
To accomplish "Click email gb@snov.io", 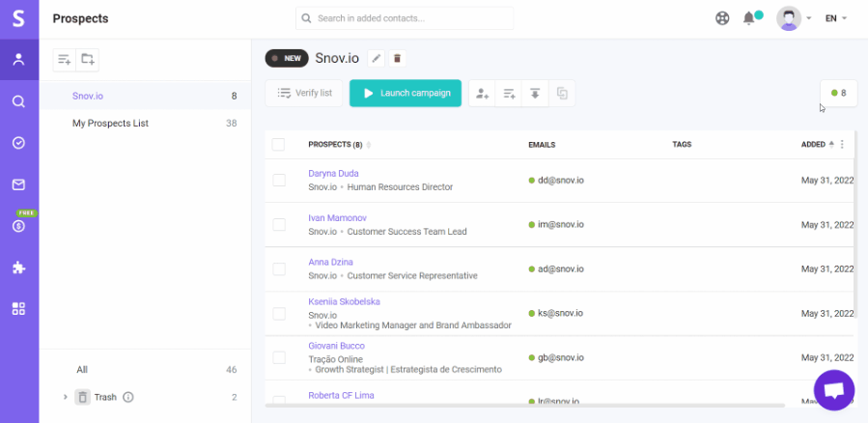I will tap(561, 357).
